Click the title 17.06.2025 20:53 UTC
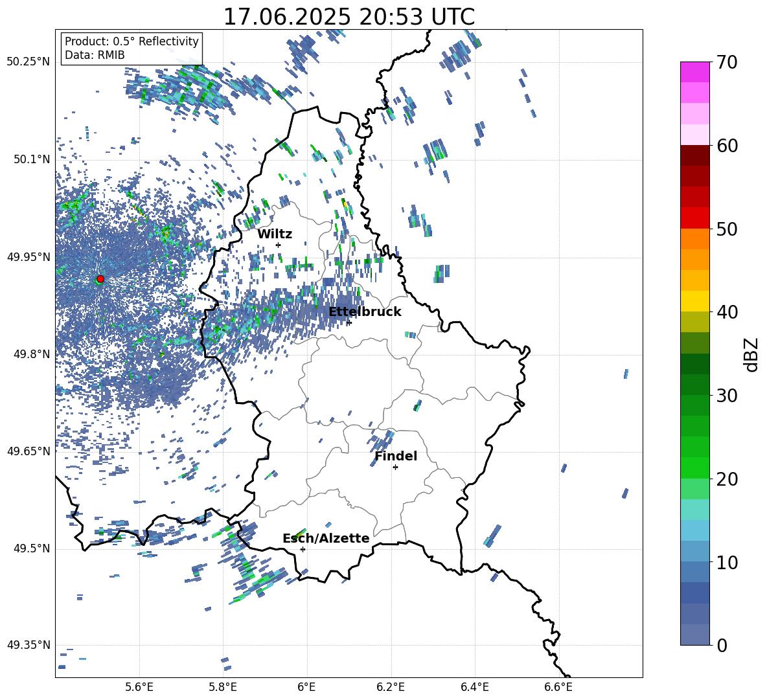Viewport: 767px width, 700px height. (349, 17)
